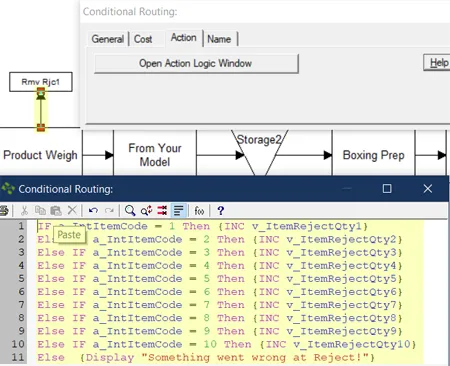This screenshot has height=366, width=450.
Task: Click 'Display' keyword on line 11
Action: point(110,357)
